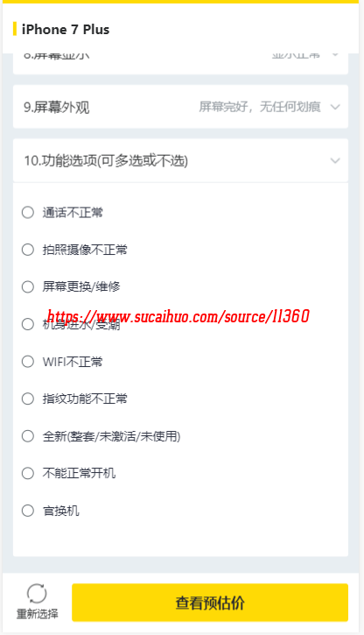Choose the 屏幕更换/维修 option
This screenshot has width=364, height=635.
point(28,286)
